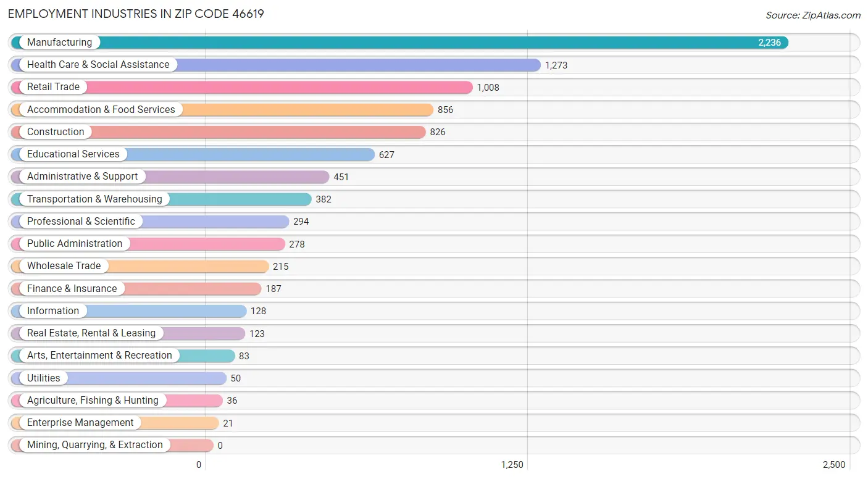
Task: Select Accommodation & Food Services label
Action: (x=101, y=110)
